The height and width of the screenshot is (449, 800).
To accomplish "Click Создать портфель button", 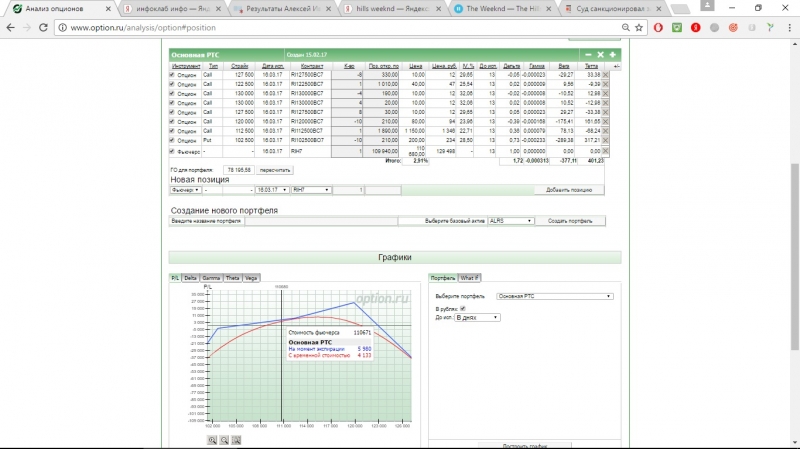I will [x=570, y=221].
